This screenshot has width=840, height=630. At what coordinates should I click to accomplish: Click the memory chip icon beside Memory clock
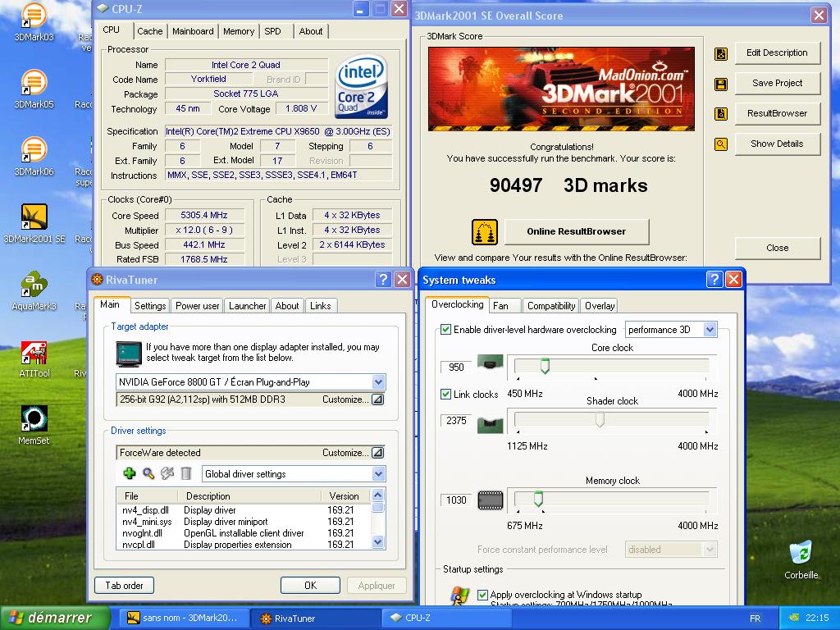(491, 500)
